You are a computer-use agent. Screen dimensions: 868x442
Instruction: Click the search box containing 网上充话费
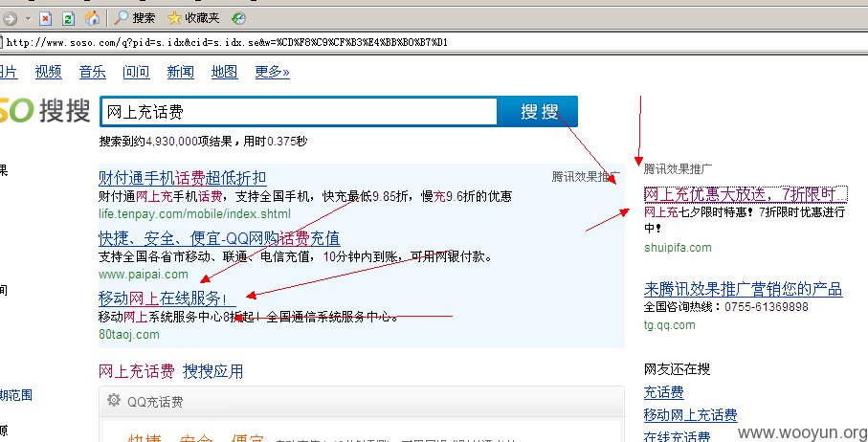[299, 112]
